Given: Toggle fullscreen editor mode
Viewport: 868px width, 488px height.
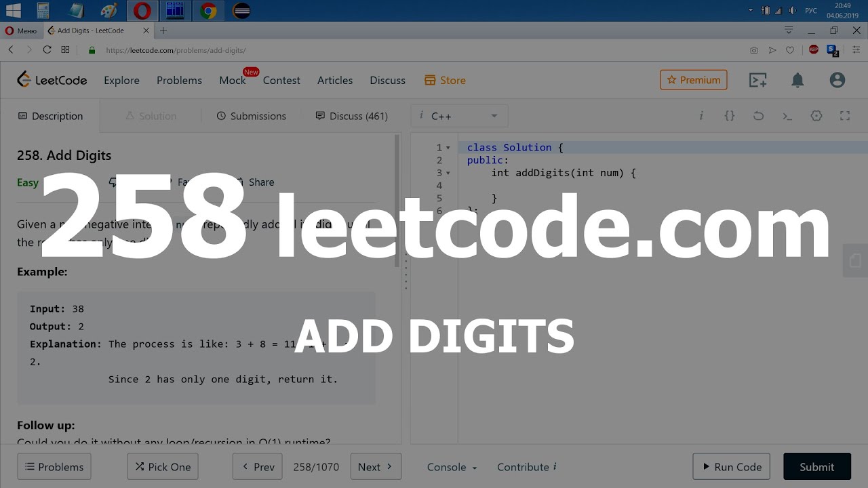Looking at the screenshot, I should (x=845, y=116).
